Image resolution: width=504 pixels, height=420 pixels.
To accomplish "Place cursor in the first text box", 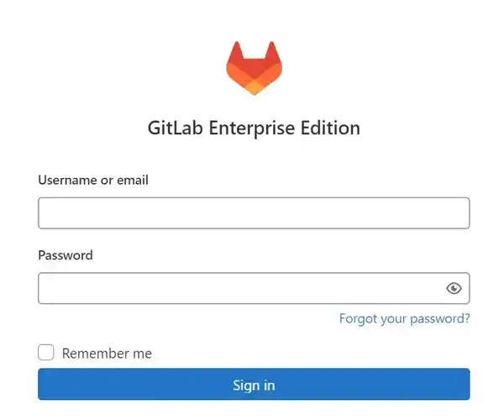I will [254, 213].
